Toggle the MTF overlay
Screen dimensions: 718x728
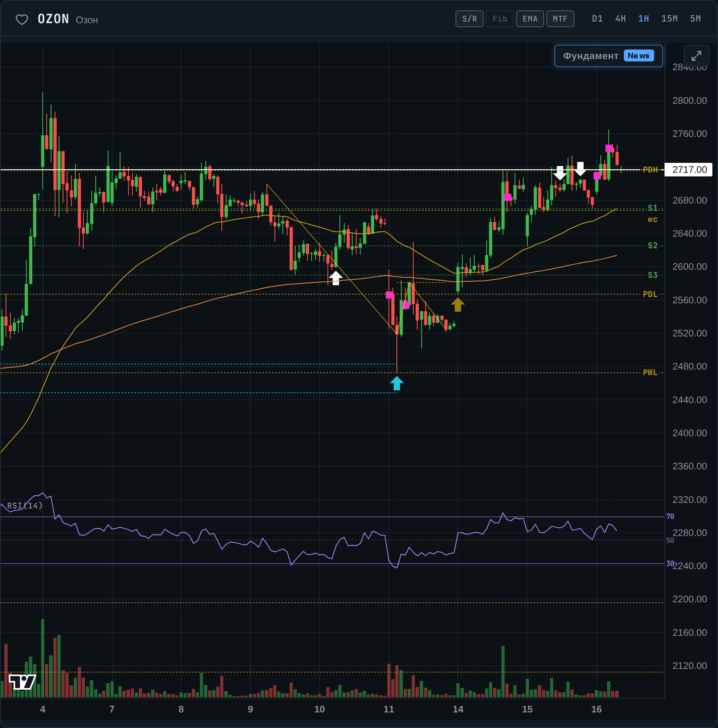[560, 19]
